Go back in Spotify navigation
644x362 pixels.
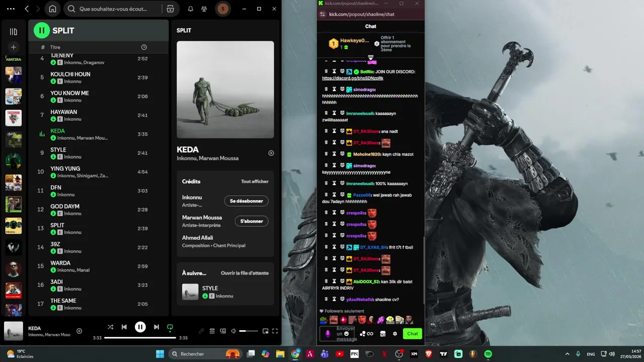(x=27, y=9)
